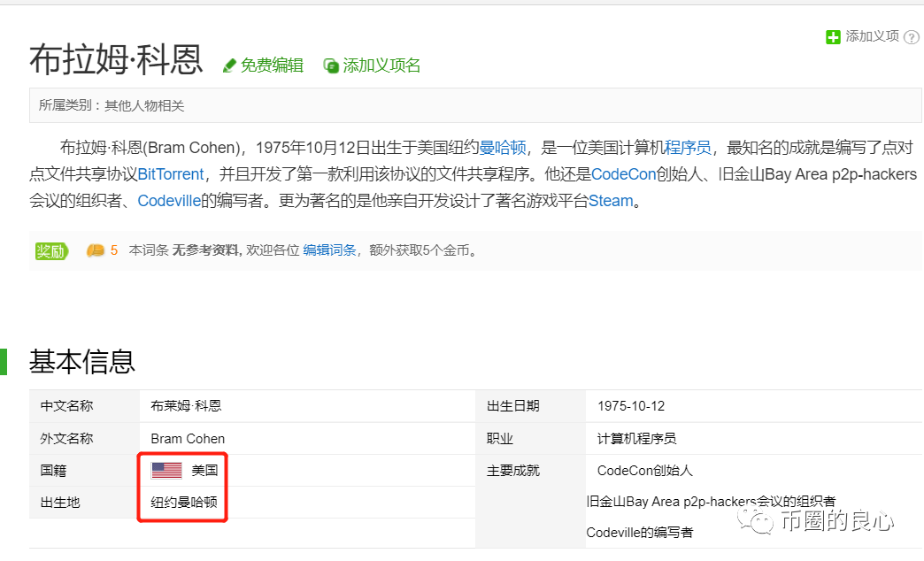Click the Codeville的编写者 table value
This screenshot has height=561, width=924.
pyautogui.click(x=640, y=533)
